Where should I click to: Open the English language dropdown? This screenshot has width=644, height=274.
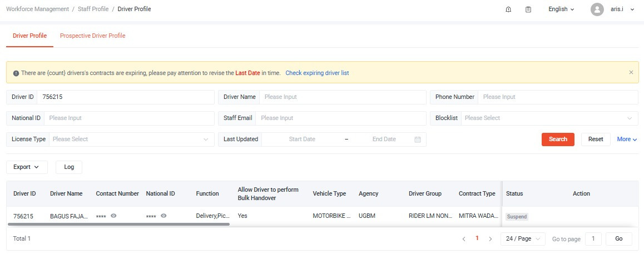pyautogui.click(x=561, y=9)
